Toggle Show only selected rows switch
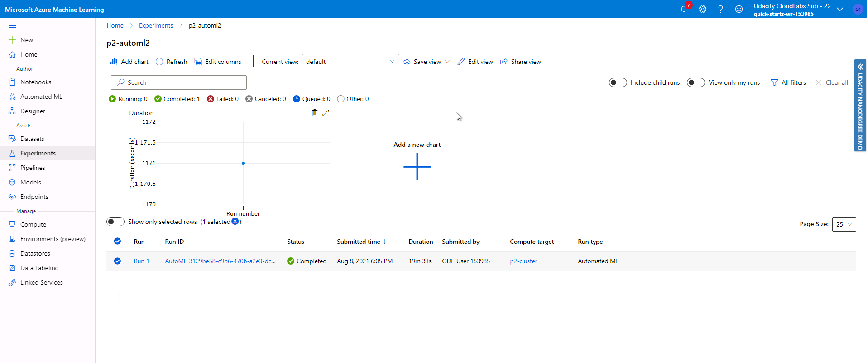868x363 pixels. [115, 222]
